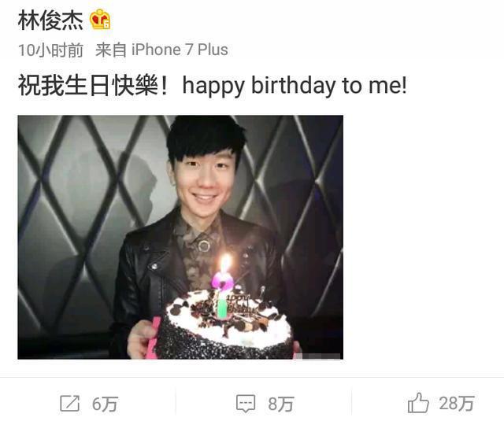Click the lit candle flame in photo
The width and height of the screenshot is (504, 421).
click(226, 263)
